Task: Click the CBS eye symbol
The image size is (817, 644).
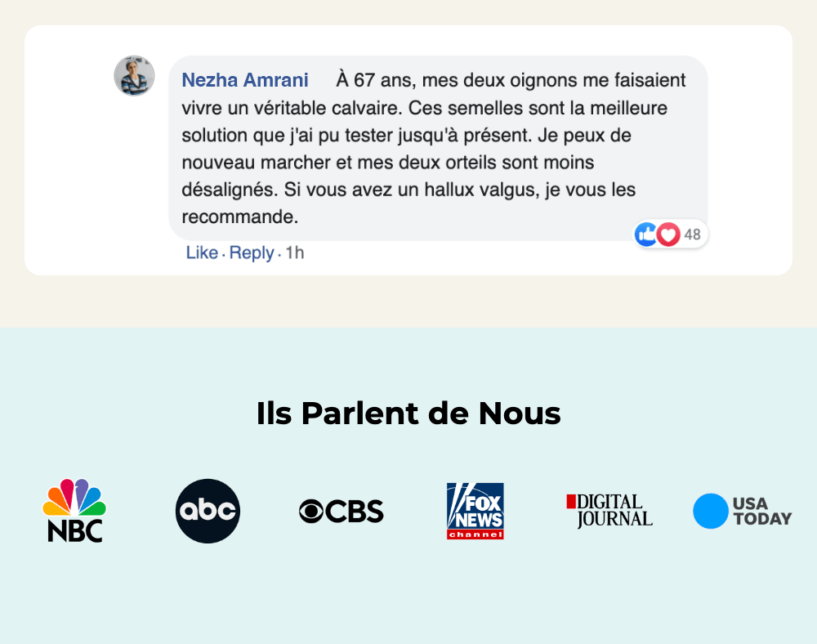Action: point(311,511)
